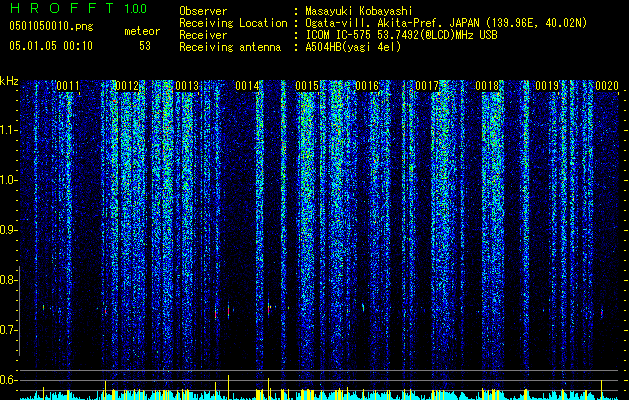Click the 1.0 frequency axis label
Image resolution: width=629 pixels, height=400 pixels.
(8, 180)
